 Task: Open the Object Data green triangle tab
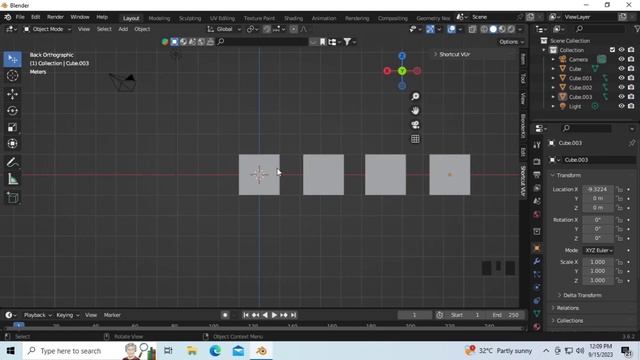537,313
